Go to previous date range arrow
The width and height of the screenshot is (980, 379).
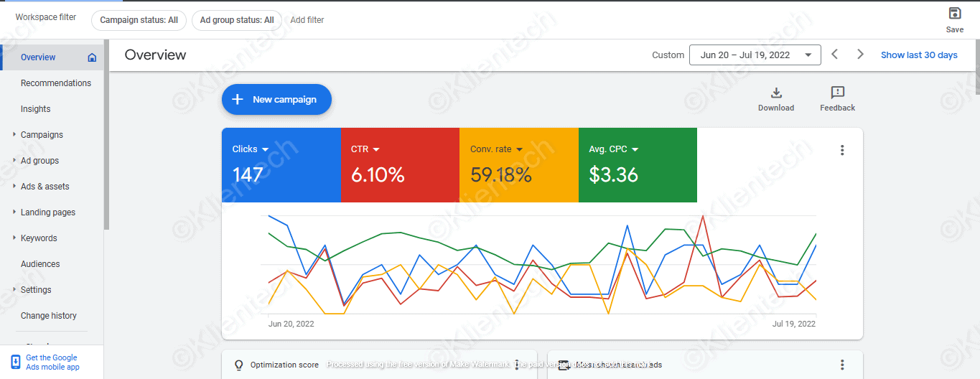tap(834, 55)
